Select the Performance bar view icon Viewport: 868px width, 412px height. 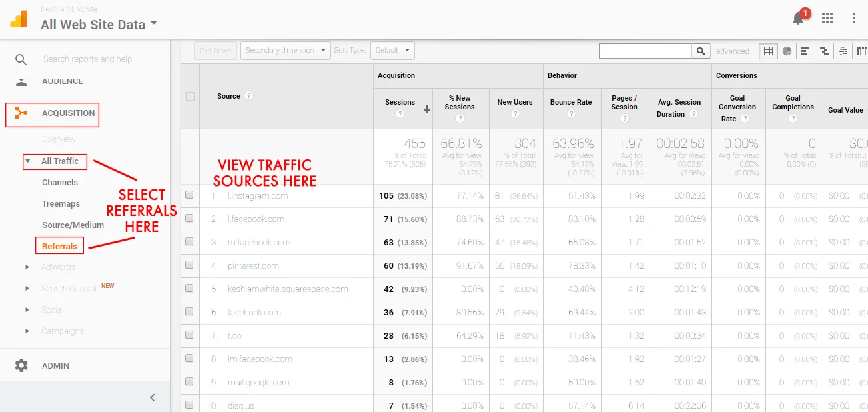(806, 51)
